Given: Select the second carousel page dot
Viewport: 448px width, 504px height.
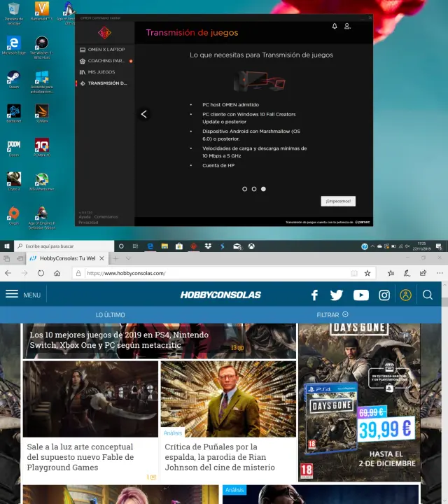Looking at the screenshot, I should coord(254,189).
